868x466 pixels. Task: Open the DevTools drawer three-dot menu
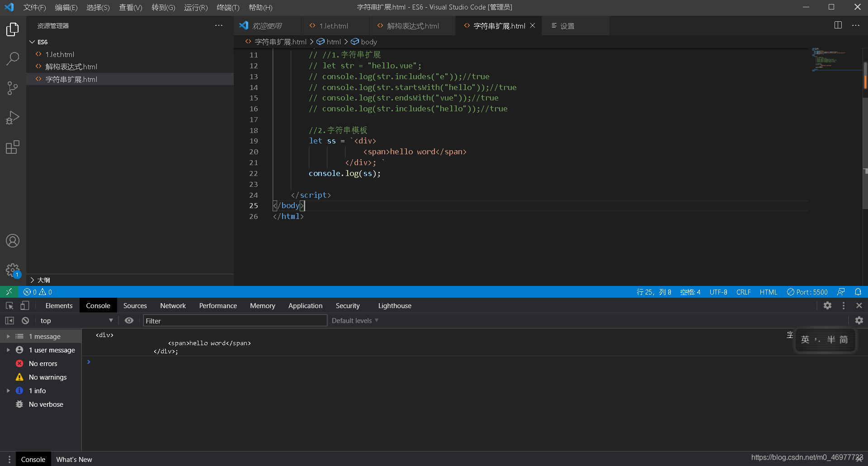[9, 459]
